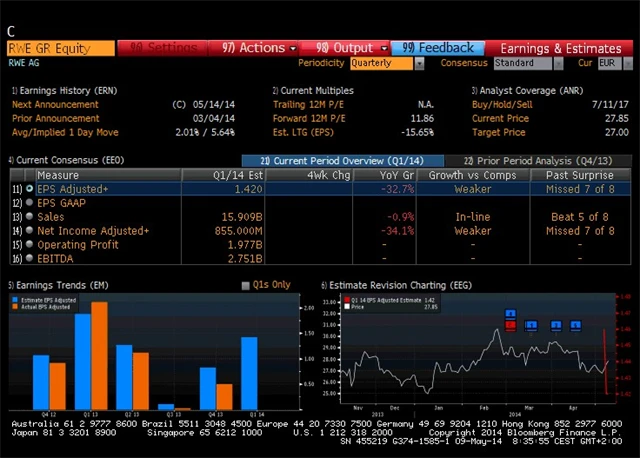Image resolution: width=640 pixels, height=458 pixels.
Task: Click white Price legend swatch
Action: 347,307
